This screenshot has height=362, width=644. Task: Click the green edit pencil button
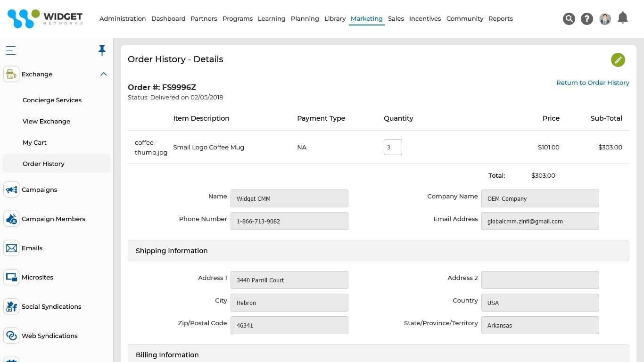click(618, 60)
